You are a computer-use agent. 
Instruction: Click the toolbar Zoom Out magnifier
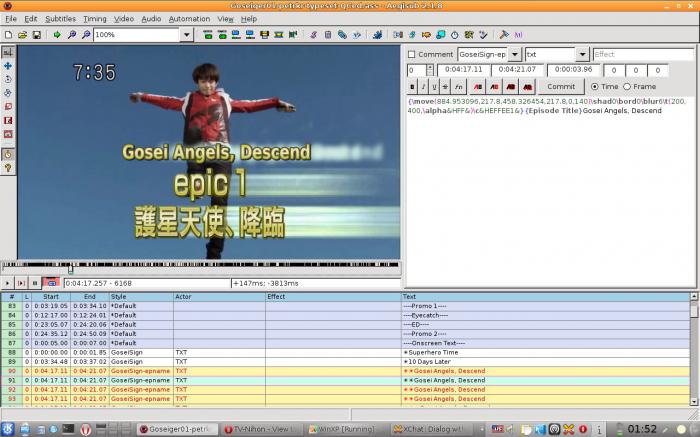(x=86, y=34)
